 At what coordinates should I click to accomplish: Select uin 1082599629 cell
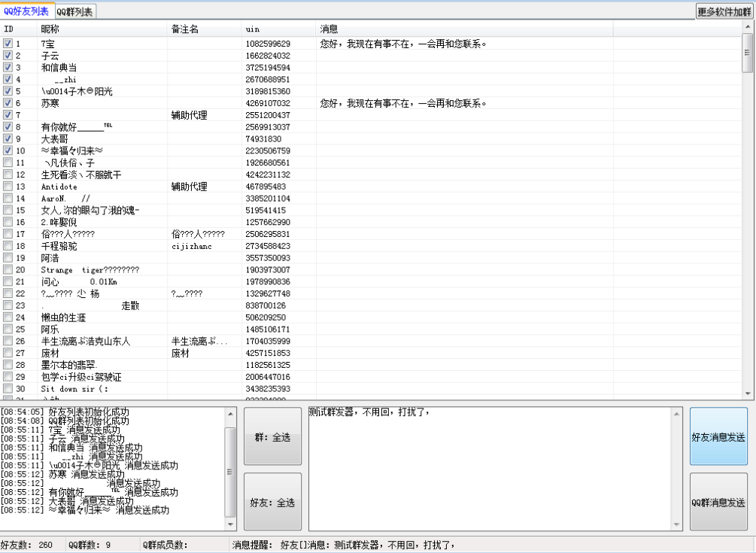[x=268, y=44]
